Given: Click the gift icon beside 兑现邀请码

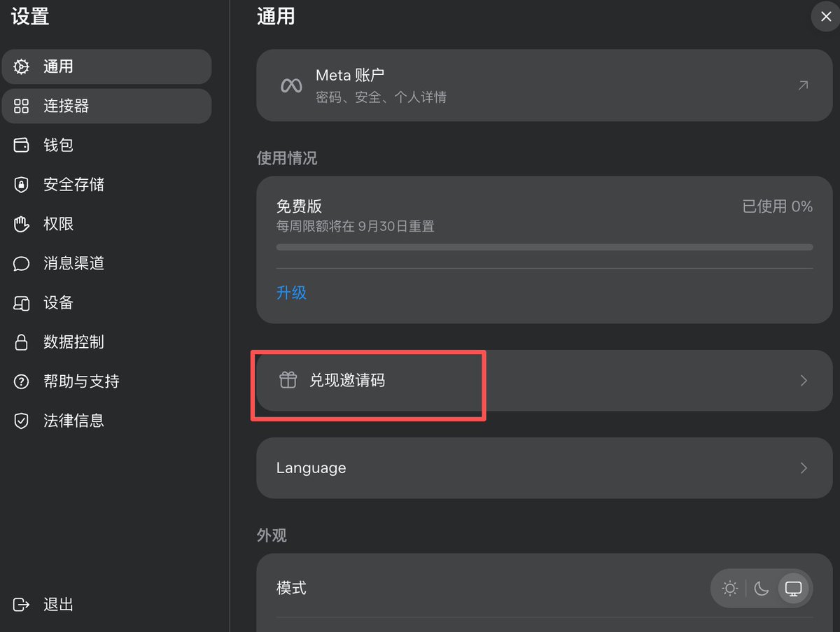Looking at the screenshot, I should coord(288,381).
